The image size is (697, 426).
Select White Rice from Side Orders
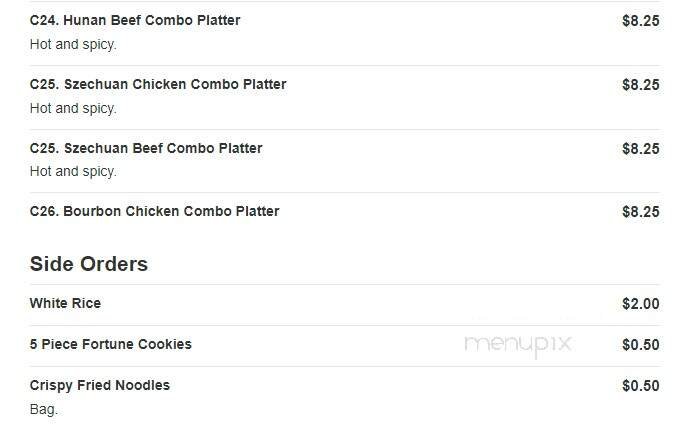[x=65, y=303]
